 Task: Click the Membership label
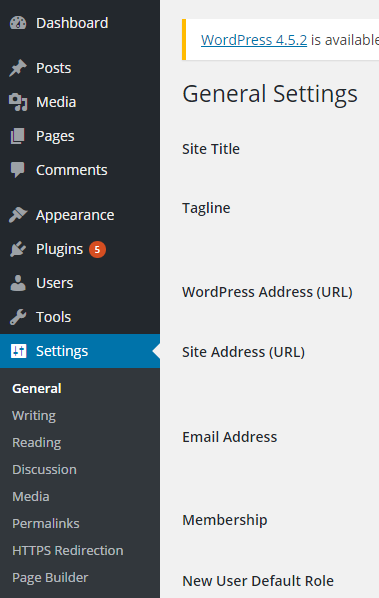tap(225, 520)
